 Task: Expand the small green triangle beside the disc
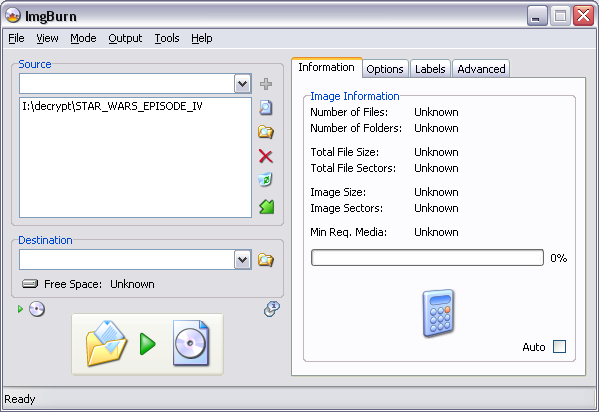coord(20,309)
